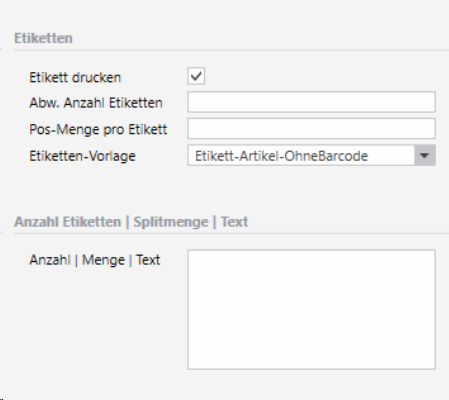449x400 pixels.
Task: Open the Etiketten-Vorlage dropdown arrow
Action: click(x=425, y=155)
